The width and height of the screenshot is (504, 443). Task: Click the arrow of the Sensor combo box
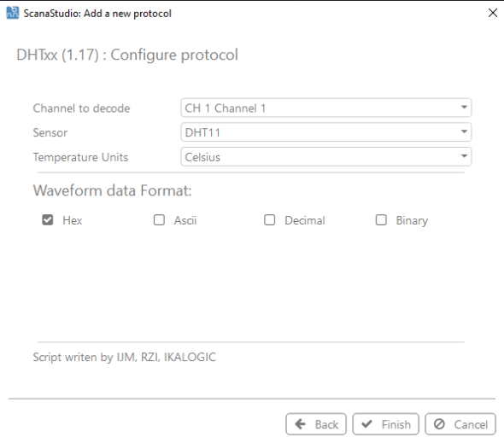464,131
